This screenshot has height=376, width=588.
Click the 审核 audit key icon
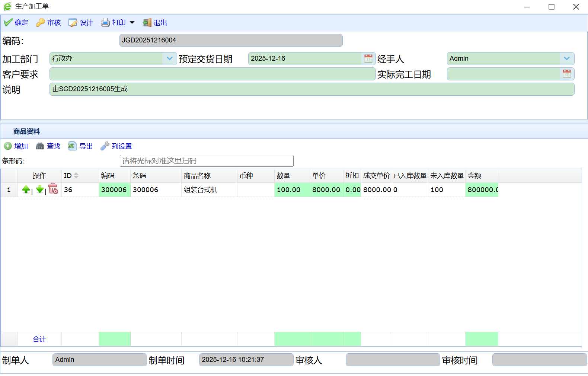click(x=40, y=23)
